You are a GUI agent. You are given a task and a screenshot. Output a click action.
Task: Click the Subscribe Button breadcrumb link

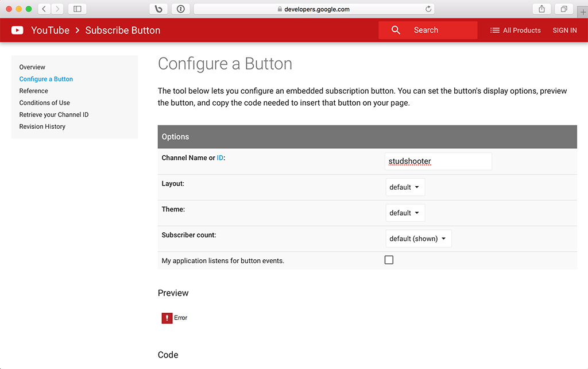(x=122, y=30)
